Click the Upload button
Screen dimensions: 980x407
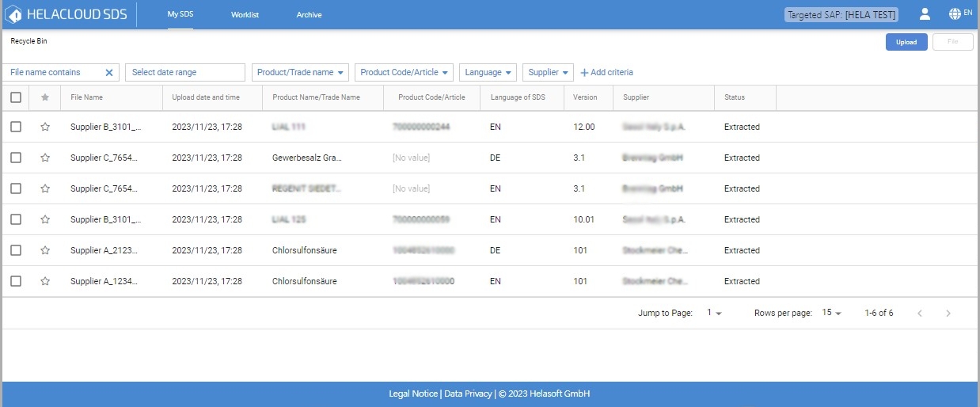coord(906,43)
